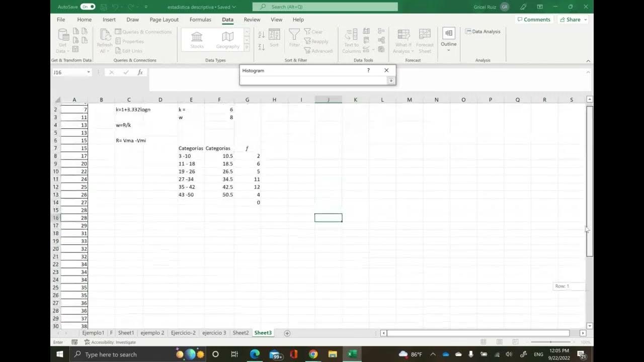Image resolution: width=644 pixels, height=362 pixels.
Task: Click the Histogram range input field
Action: [x=314, y=80]
